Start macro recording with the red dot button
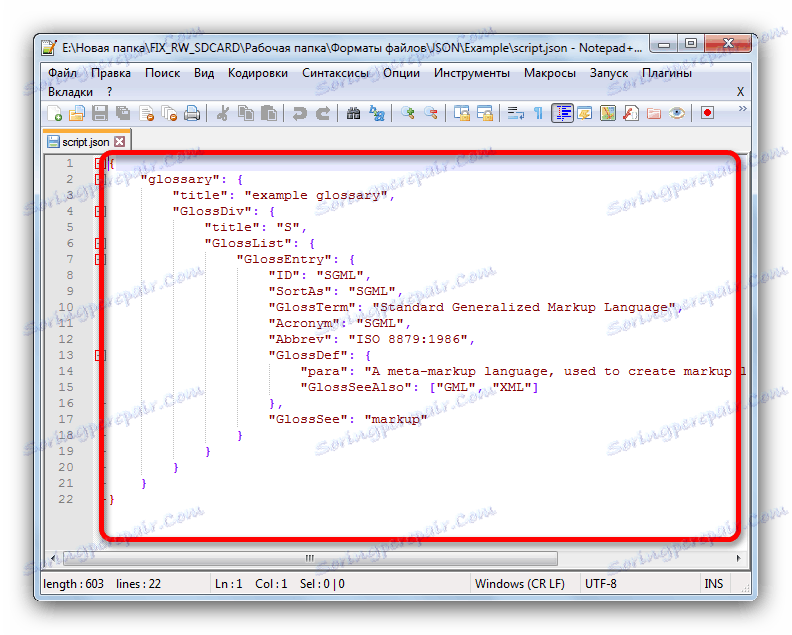The height and width of the screenshot is (635, 792). 707,113
